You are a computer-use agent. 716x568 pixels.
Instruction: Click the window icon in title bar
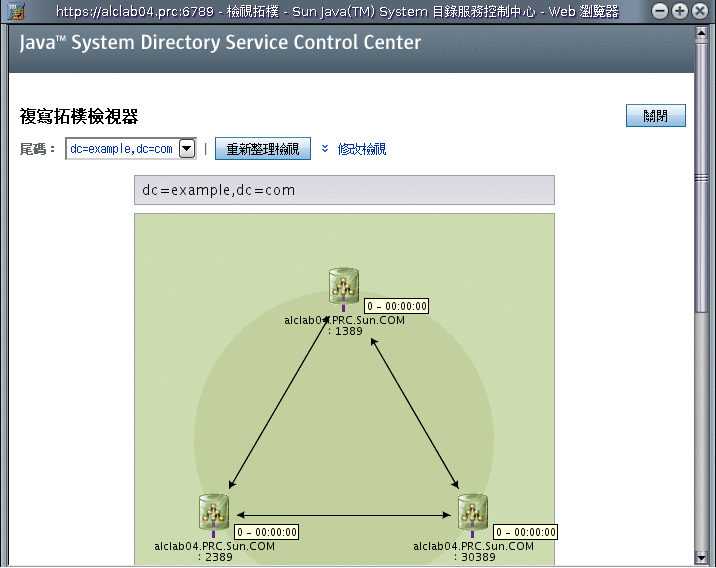click(15, 11)
